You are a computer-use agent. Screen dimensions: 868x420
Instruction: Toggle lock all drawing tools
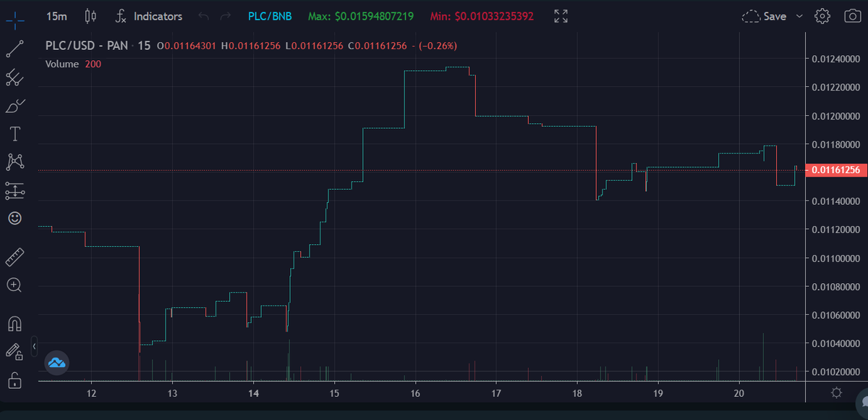point(14,379)
